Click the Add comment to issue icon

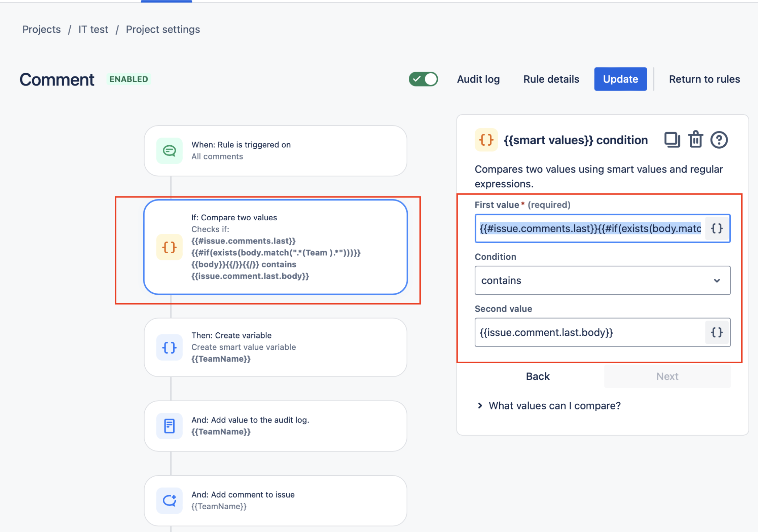click(x=169, y=500)
